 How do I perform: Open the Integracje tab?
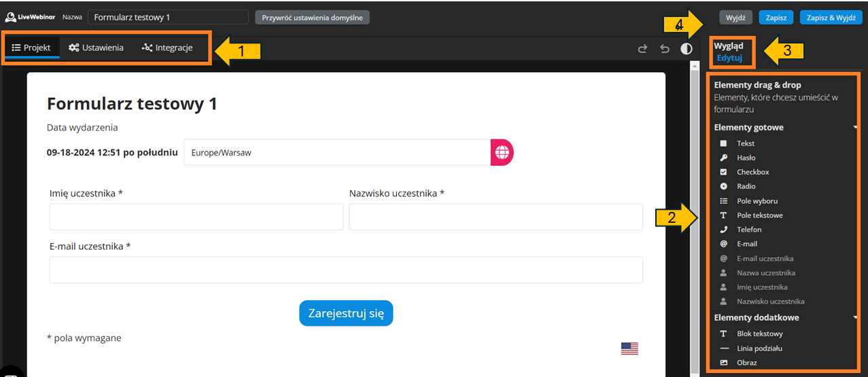(167, 48)
